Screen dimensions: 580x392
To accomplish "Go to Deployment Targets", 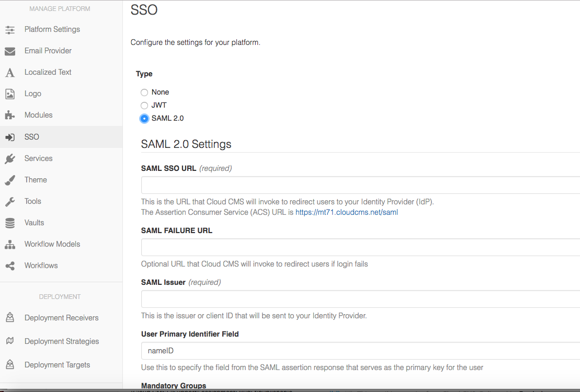I will [x=56, y=364].
